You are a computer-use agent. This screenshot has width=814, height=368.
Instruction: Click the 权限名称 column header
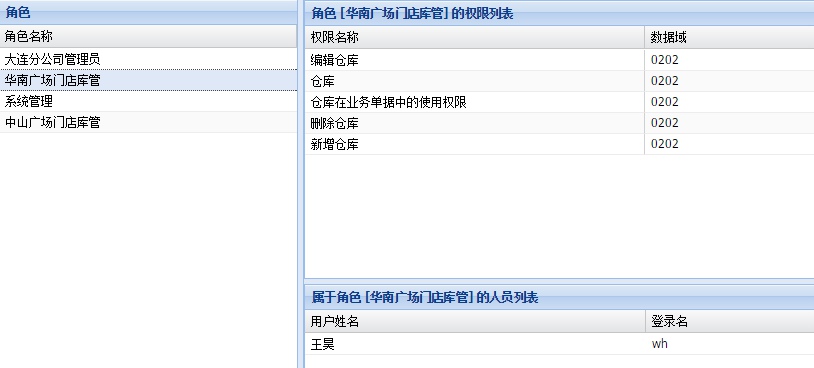coord(474,37)
